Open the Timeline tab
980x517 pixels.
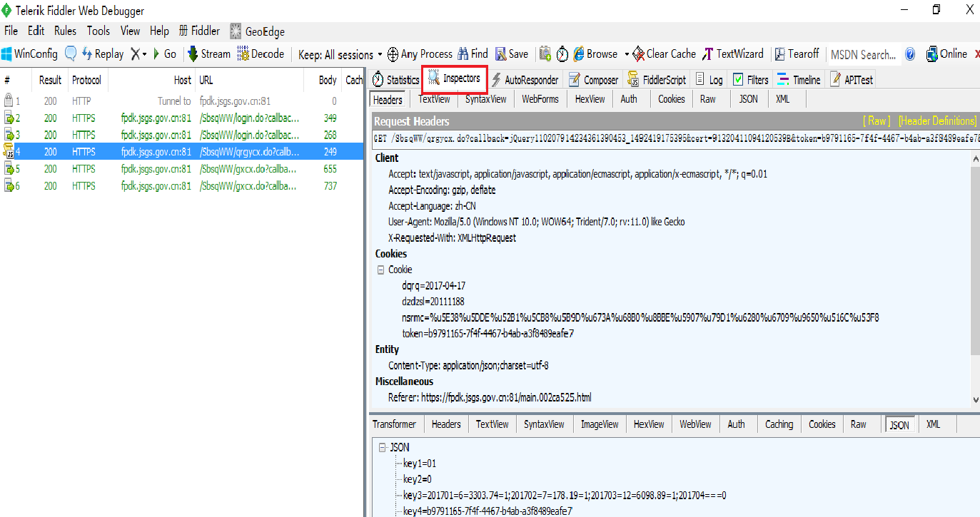point(799,80)
